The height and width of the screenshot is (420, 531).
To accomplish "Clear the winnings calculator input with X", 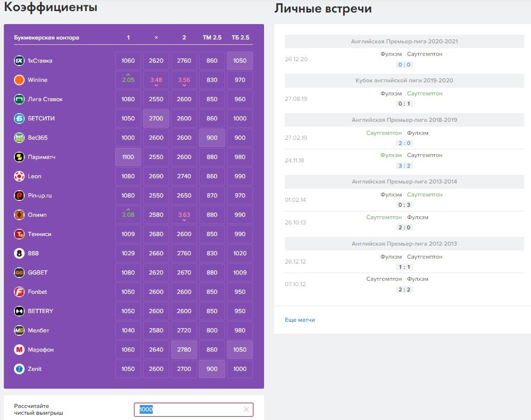I will (x=246, y=409).
